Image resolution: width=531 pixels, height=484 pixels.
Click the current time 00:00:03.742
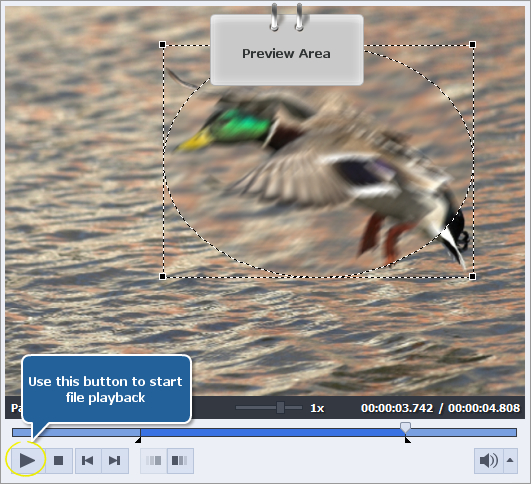(397, 408)
